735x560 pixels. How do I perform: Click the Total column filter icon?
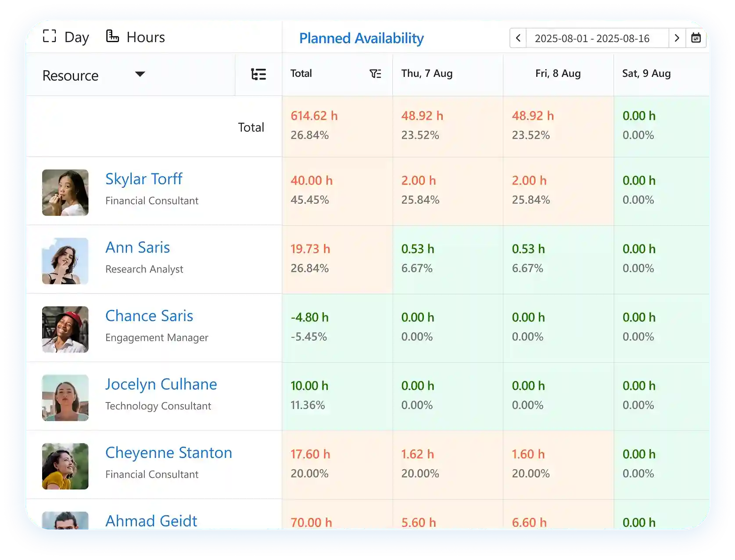375,74
